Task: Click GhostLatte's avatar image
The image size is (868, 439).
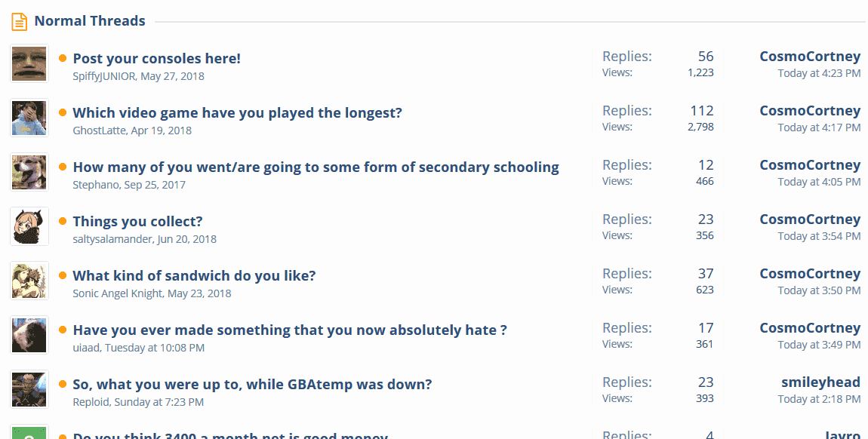Action: [29, 118]
